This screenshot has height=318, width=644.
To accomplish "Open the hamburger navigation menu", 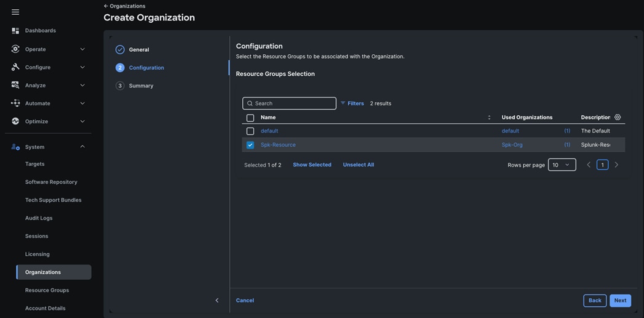I will coord(15,12).
